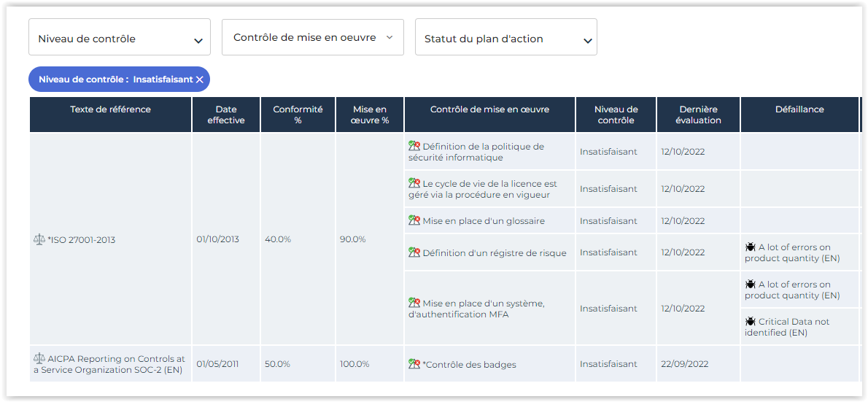Click the icon beside 'Définition de la politique de sécurité'
The image size is (868, 402).
click(414, 146)
